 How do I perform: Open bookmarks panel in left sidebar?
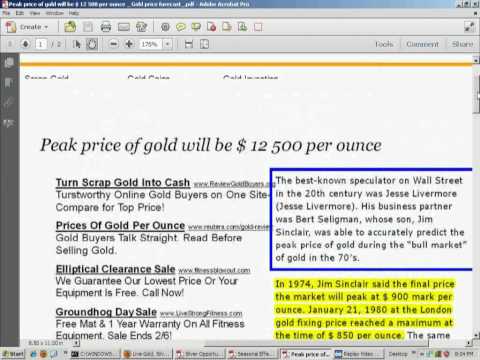point(9,83)
